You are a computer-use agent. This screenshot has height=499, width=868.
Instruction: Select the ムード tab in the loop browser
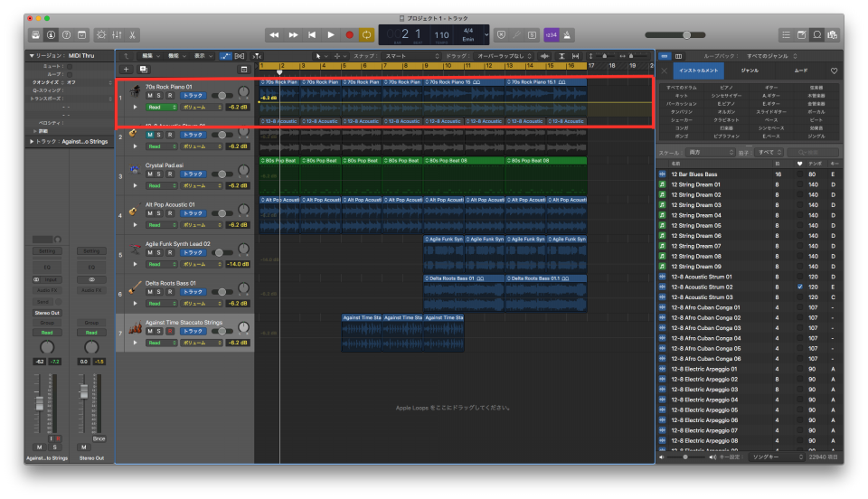(800, 71)
